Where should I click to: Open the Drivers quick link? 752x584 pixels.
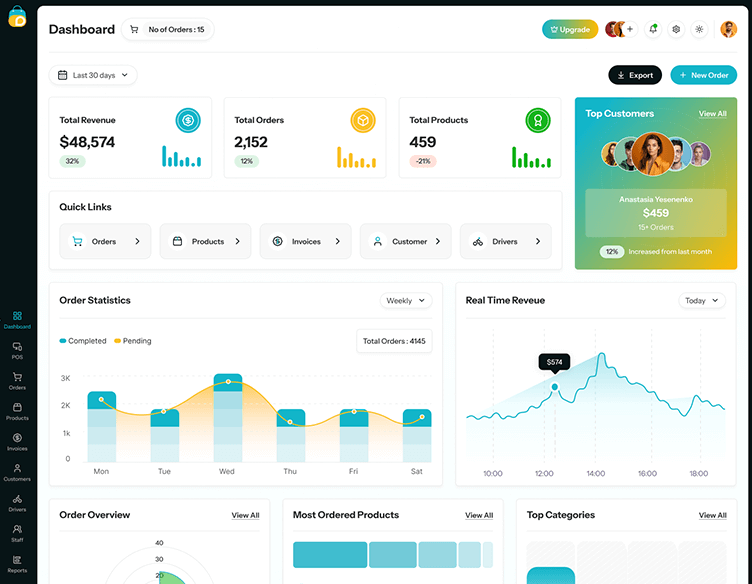505,241
